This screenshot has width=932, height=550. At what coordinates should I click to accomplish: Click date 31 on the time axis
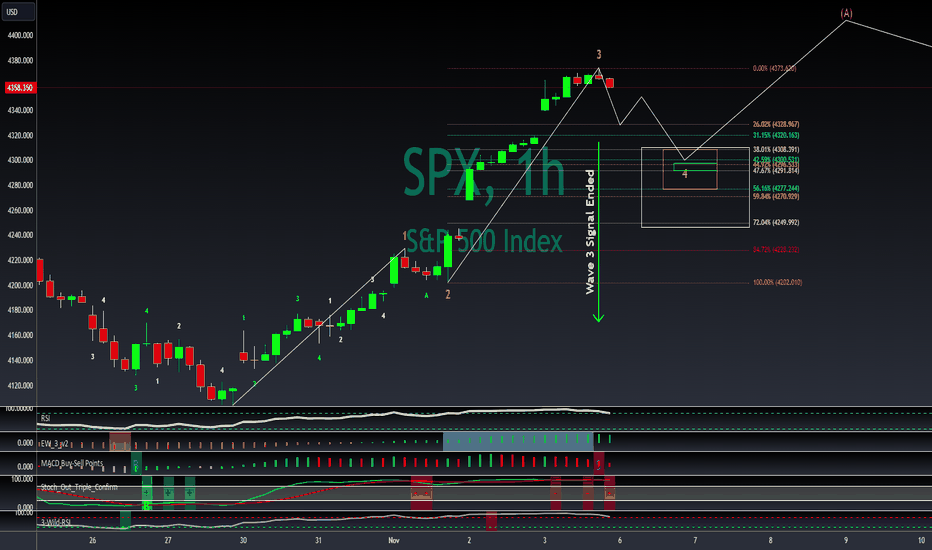319,540
